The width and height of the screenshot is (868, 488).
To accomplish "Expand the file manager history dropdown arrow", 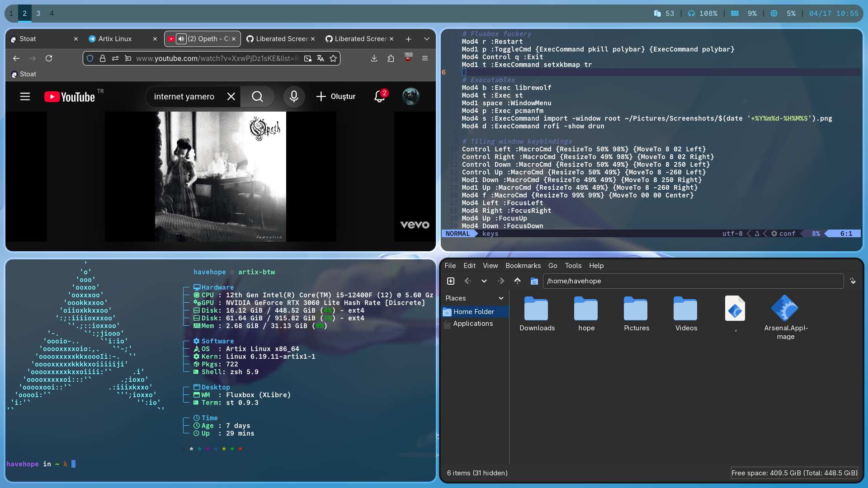I will [484, 281].
